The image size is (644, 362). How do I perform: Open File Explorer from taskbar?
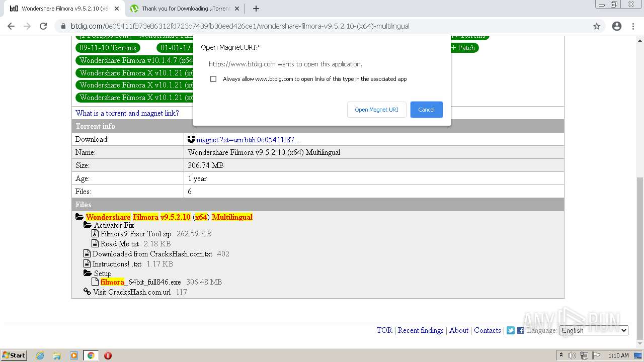(x=57, y=355)
